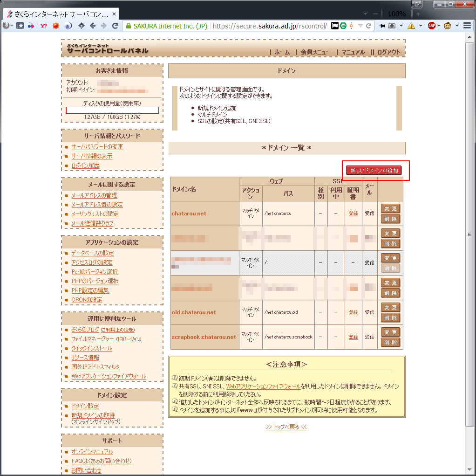Click the camera screenshot toolbar icon

coord(392,26)
